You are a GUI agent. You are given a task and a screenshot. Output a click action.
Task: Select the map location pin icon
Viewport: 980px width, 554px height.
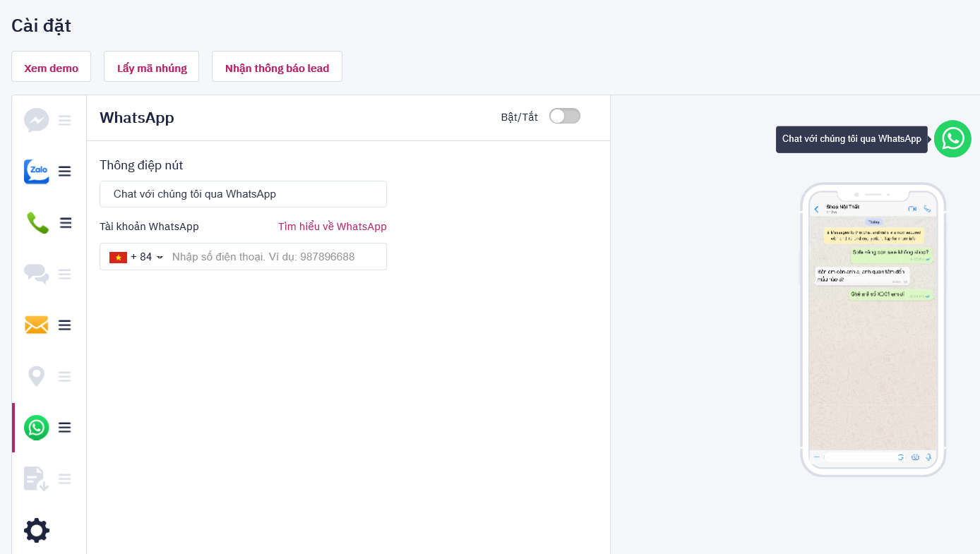tap(37, 376)
